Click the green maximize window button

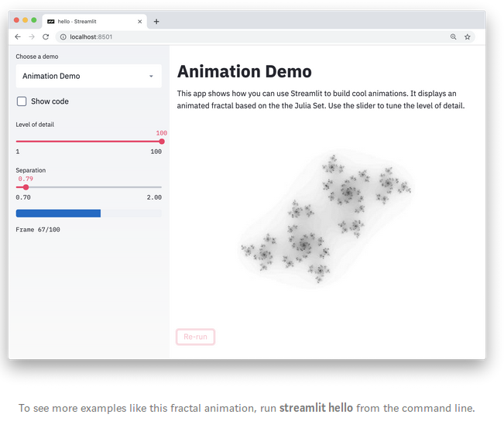coord(34,20)
